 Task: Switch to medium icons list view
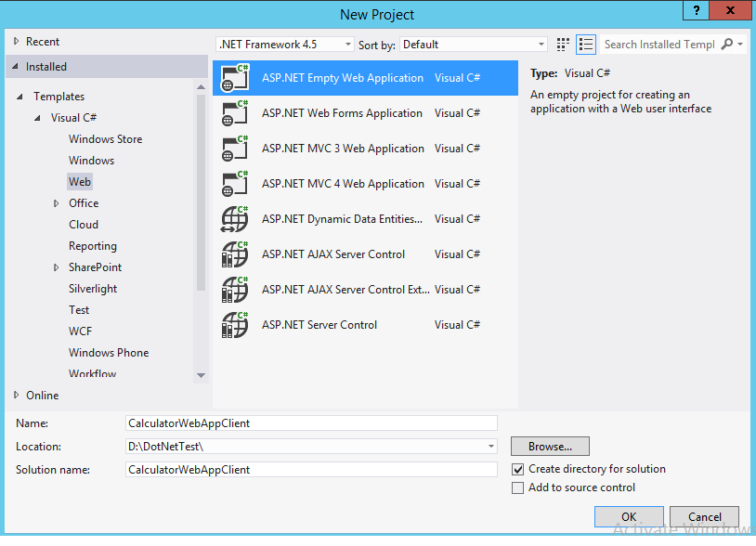[x=586, y=45]
